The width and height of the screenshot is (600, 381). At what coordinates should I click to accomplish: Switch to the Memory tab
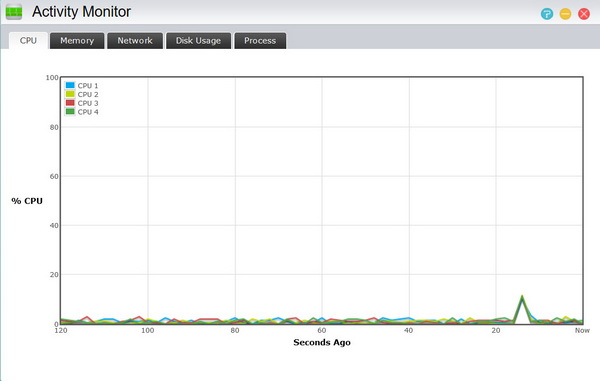[x=77, y=41]
